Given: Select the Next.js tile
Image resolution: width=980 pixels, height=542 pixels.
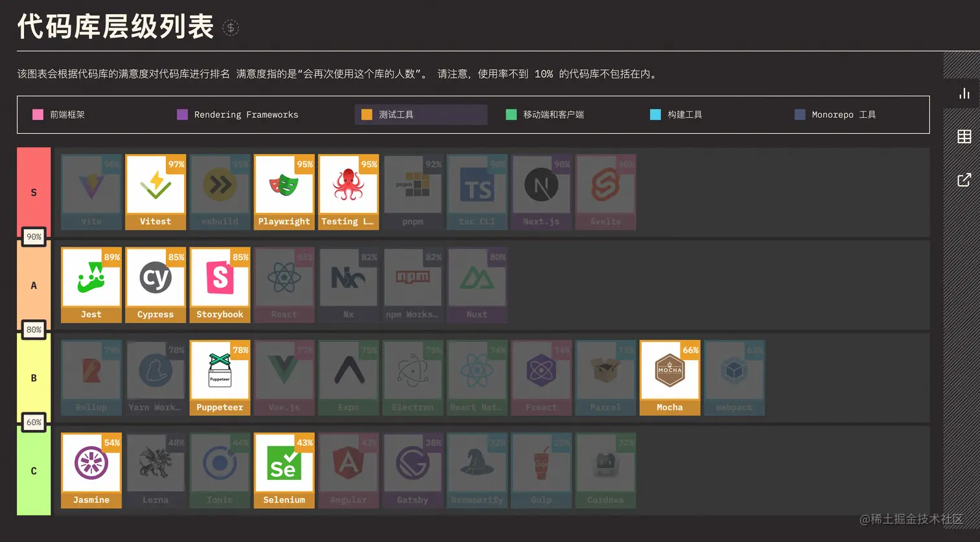Looking at the screenshot, I should pos(541,192).
